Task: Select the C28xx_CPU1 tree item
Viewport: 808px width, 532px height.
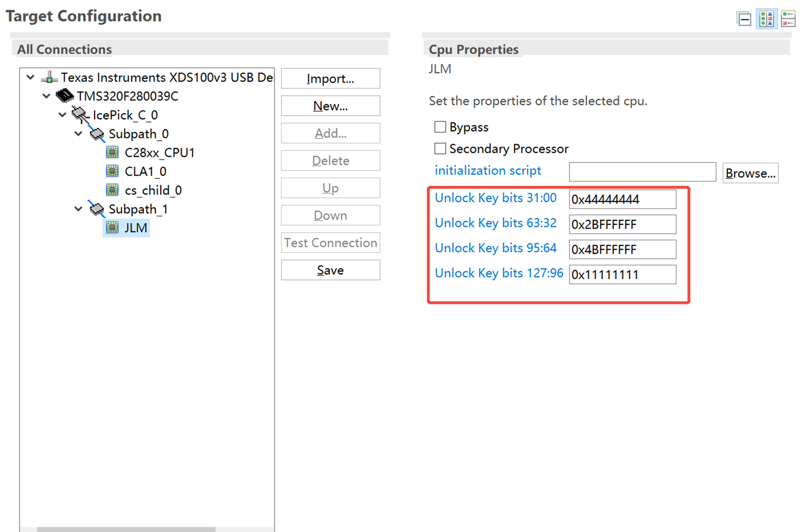Action: (x=159, y=153)
